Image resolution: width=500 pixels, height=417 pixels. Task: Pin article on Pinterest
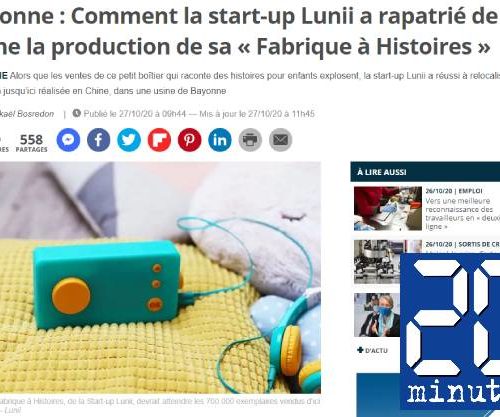190,140
